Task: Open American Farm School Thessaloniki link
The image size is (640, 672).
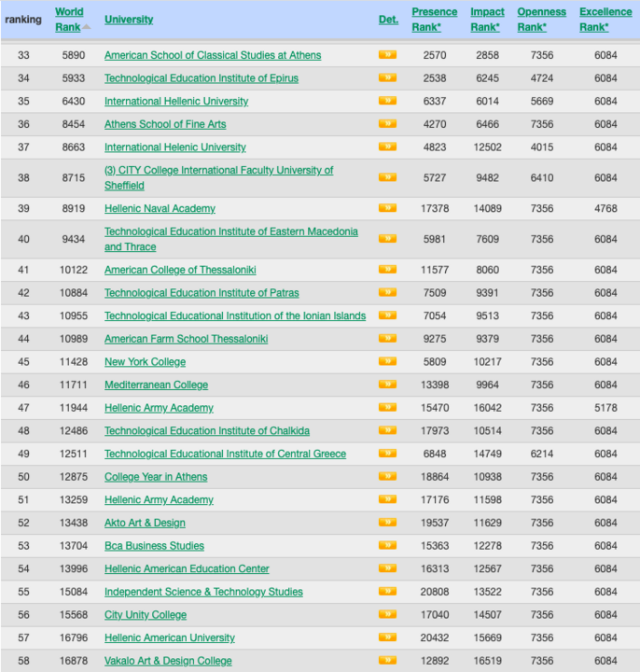Action: coord(186,339)
